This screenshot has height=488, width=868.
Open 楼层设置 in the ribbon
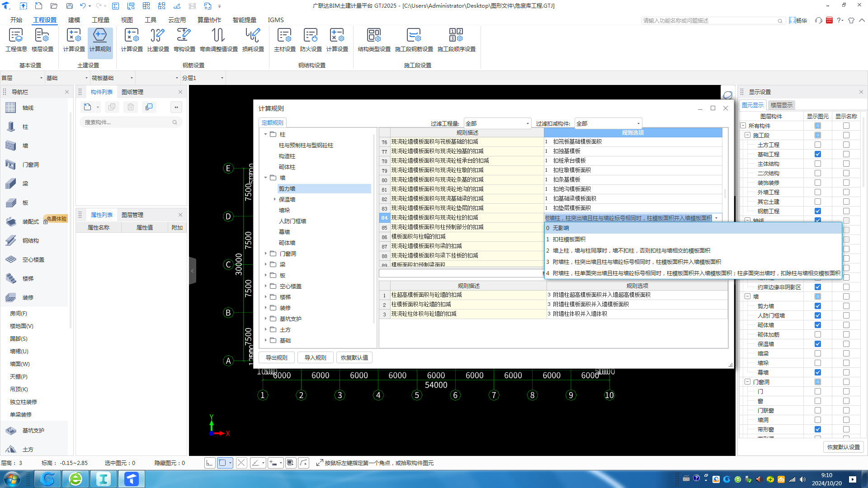click(x=42, y=40)
